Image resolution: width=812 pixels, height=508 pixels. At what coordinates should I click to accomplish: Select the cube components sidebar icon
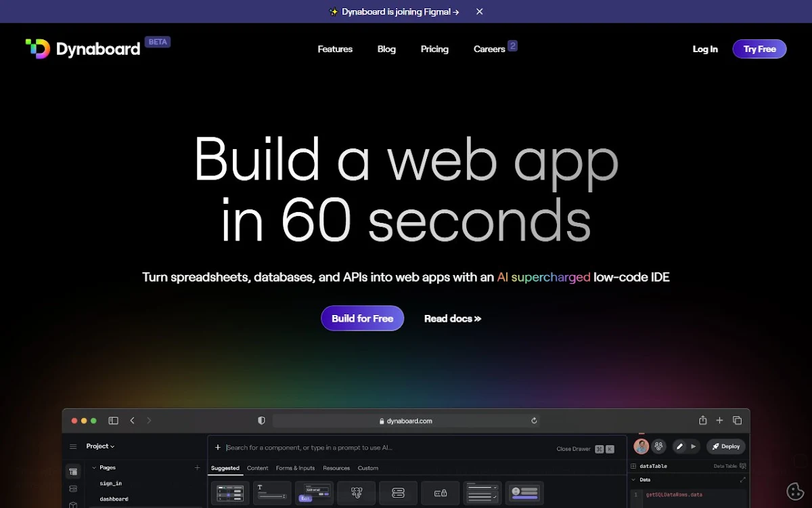pos(73,505)
